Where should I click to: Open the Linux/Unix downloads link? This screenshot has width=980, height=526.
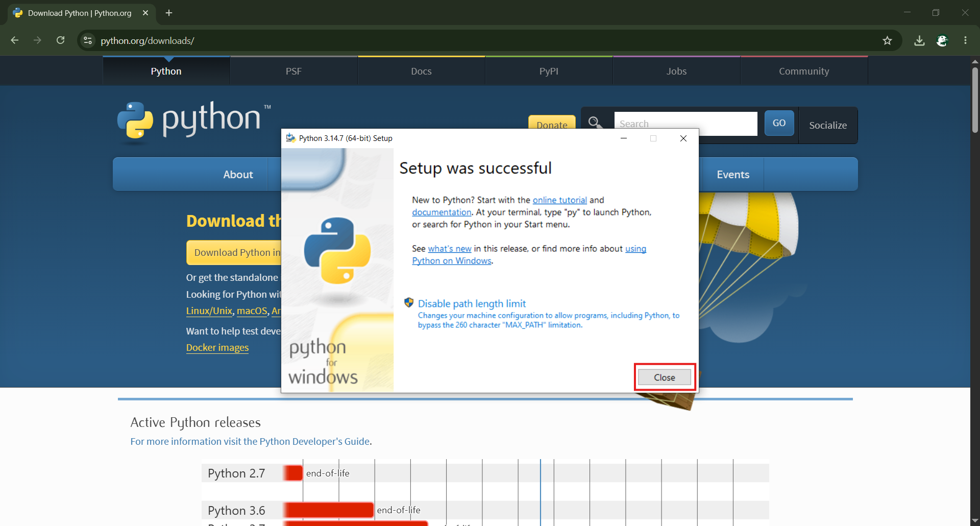click(x=209, y=311)
